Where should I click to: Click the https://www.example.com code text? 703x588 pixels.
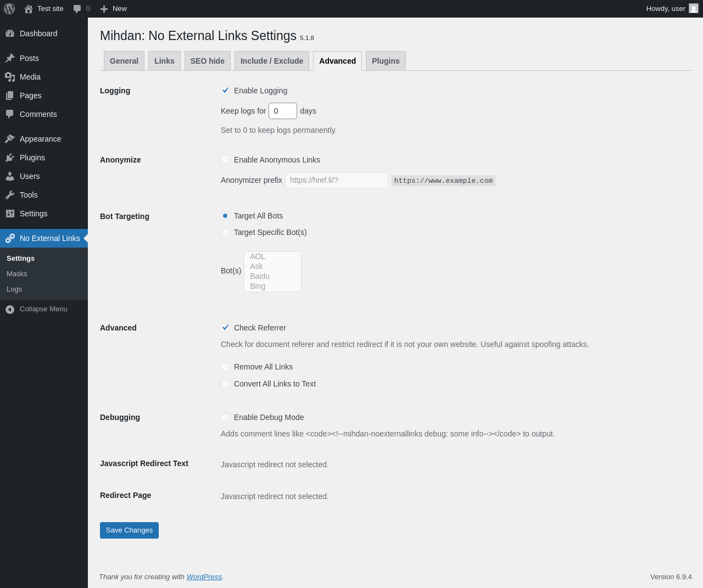[443, 181]
